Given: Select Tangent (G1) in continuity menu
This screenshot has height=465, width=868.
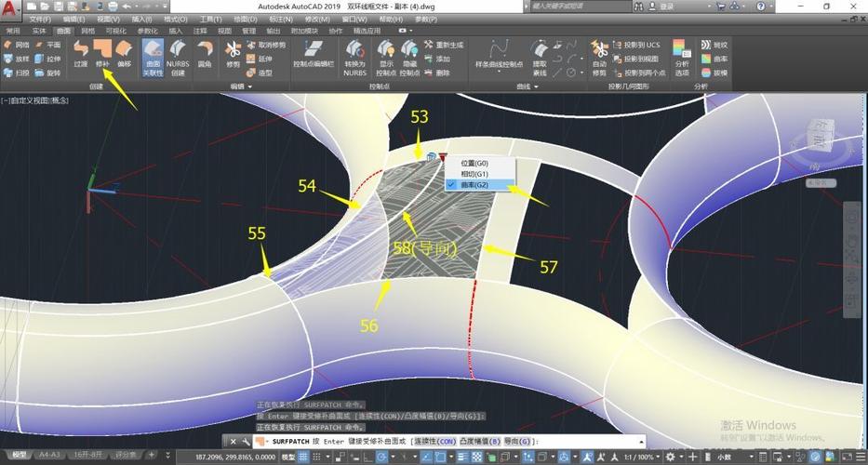Looking at the screenshot, I should click(480, 174).
